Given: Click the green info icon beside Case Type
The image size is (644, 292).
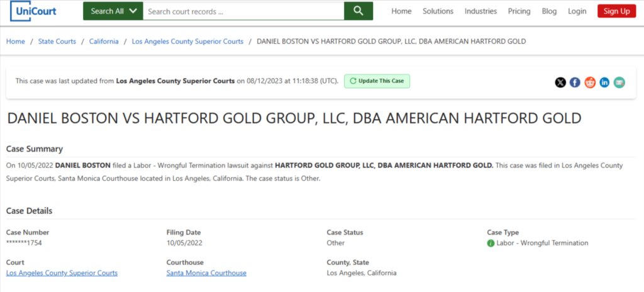Looking at the screenshot, I should [491, 243].
